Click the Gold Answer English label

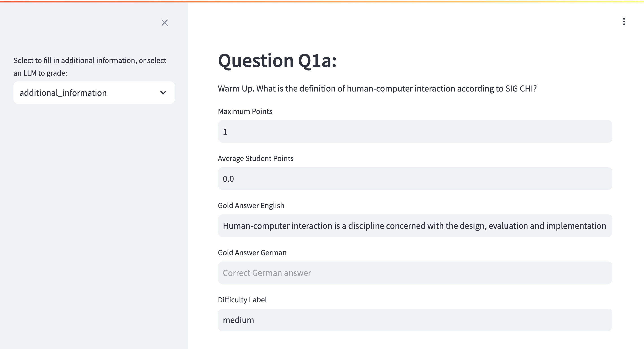point(251,205)
